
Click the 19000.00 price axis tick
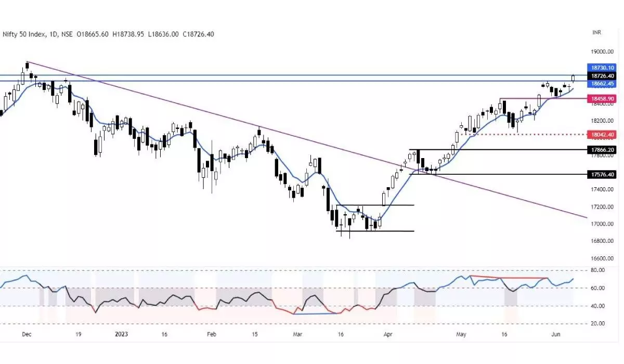[x=603, y=52]
